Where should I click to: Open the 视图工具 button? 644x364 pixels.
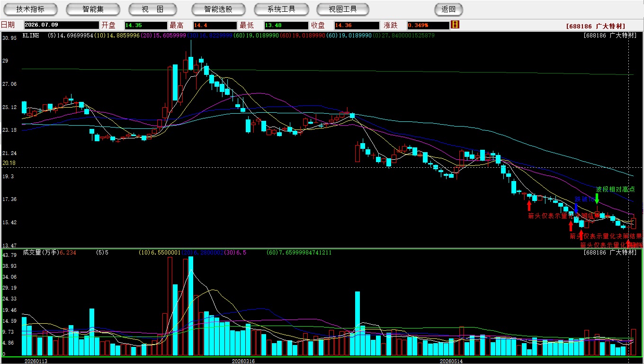[343, 9]
